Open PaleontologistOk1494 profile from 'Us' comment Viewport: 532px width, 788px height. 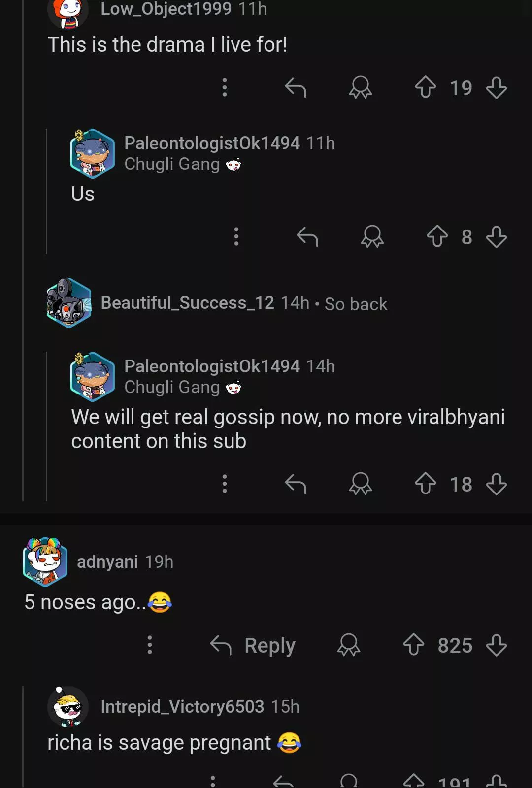pyautogui.click(x=212, y=143)
